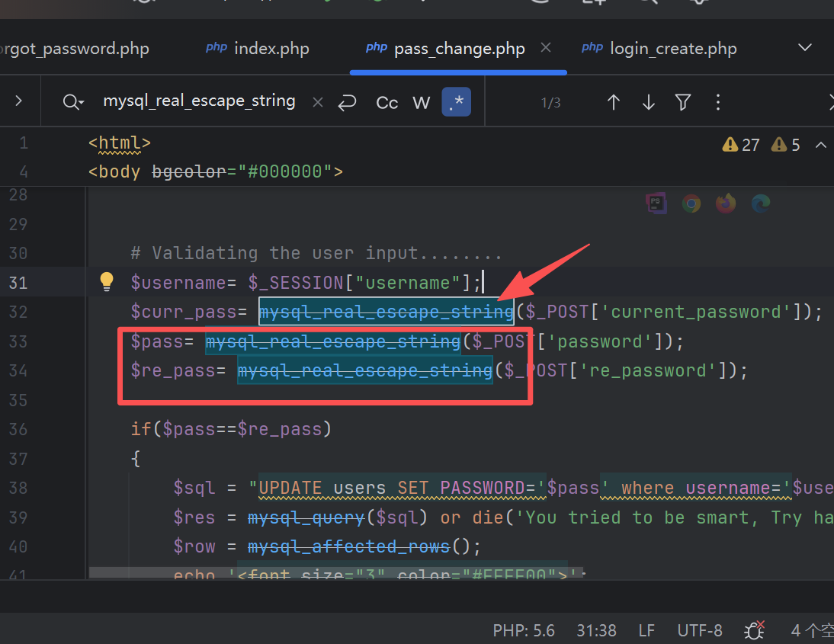Switch to the login_create.php tab
834x644 pixels.
659,48
